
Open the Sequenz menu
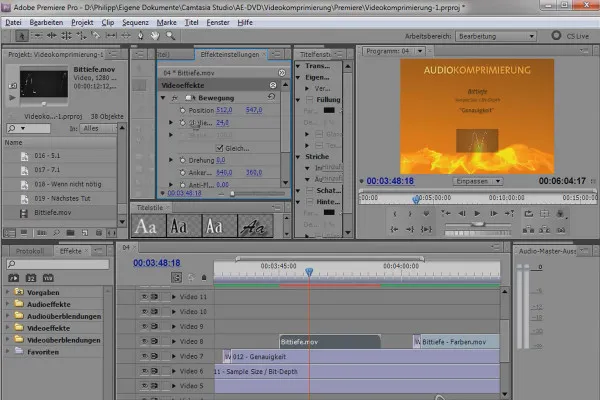(x=135, y=23)
